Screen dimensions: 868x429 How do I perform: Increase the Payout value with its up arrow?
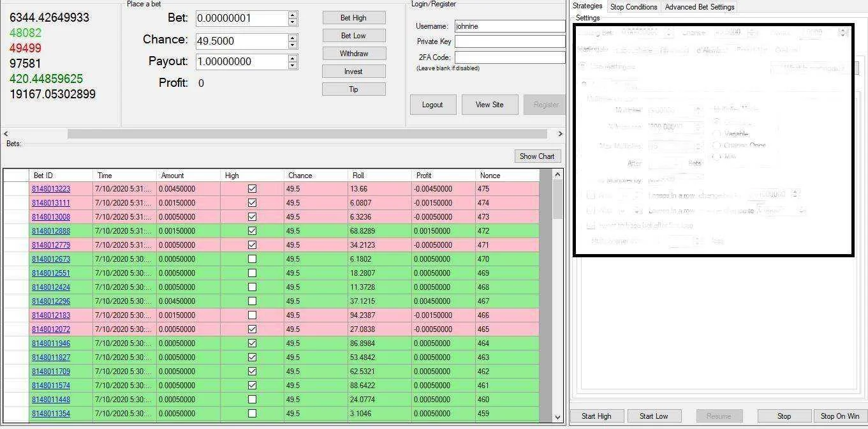(293, 58)
